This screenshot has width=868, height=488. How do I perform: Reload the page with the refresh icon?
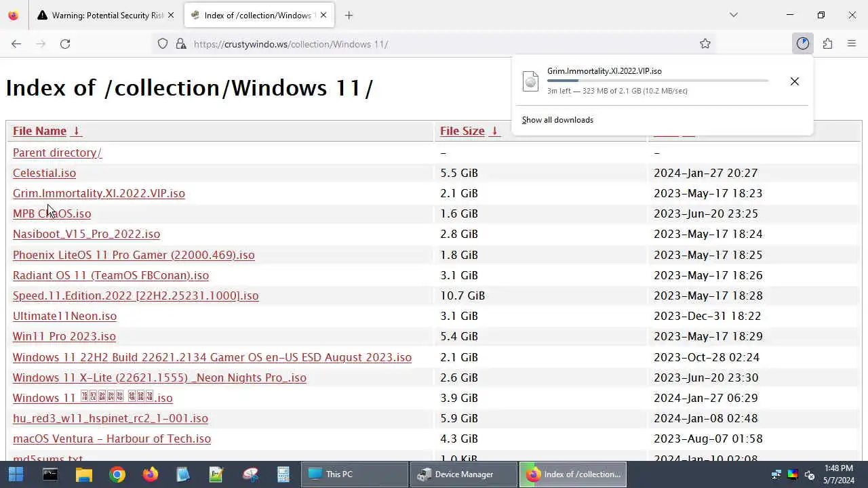coord(65,43)
